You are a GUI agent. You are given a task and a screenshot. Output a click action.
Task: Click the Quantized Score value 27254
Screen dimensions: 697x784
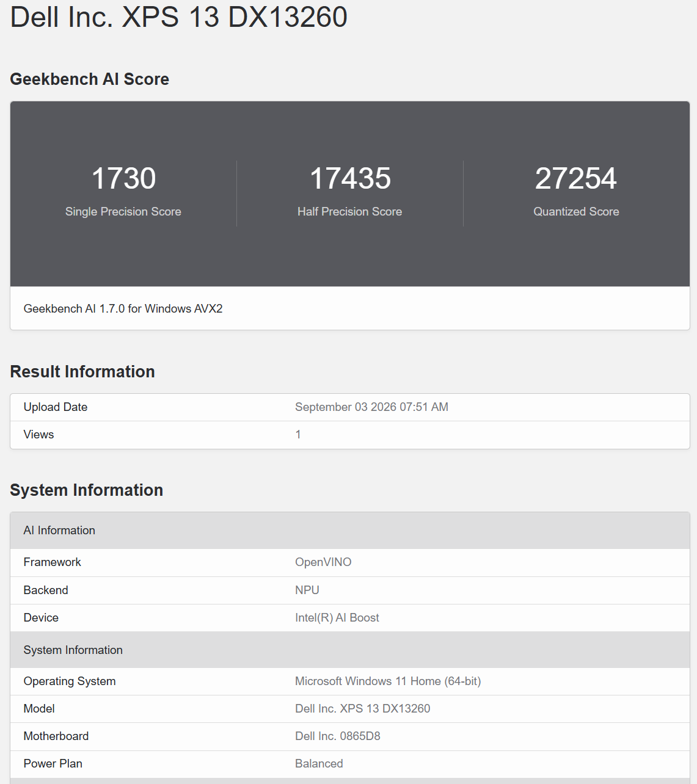click(x=576, y=178)
